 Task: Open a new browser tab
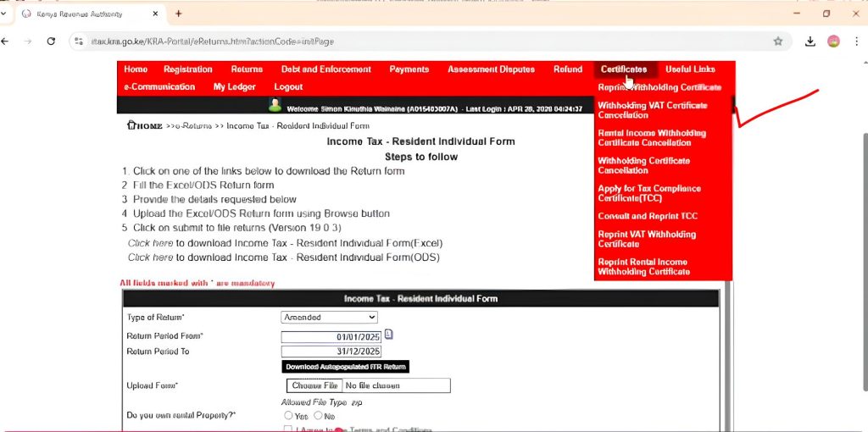(178, 14)
